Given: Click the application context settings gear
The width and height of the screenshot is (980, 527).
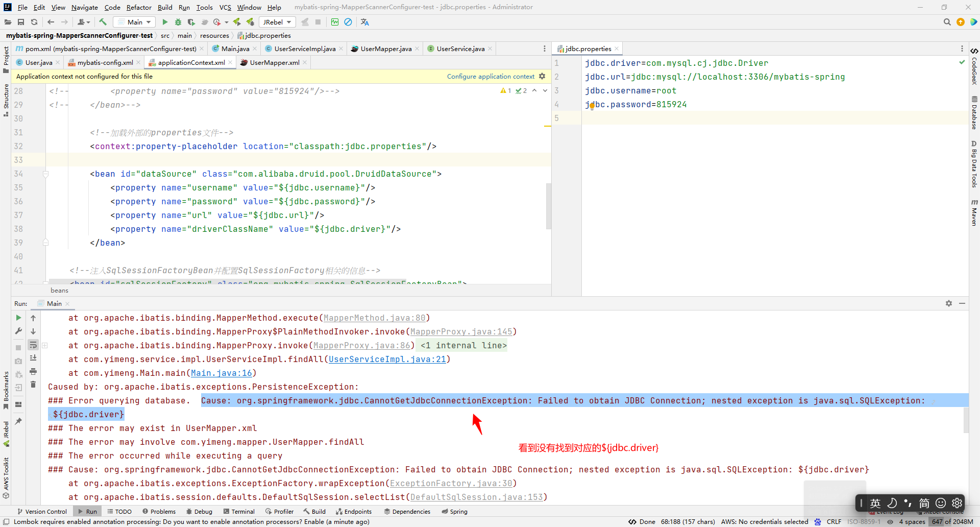Looking at the screenshot, I should click(542, 76).
